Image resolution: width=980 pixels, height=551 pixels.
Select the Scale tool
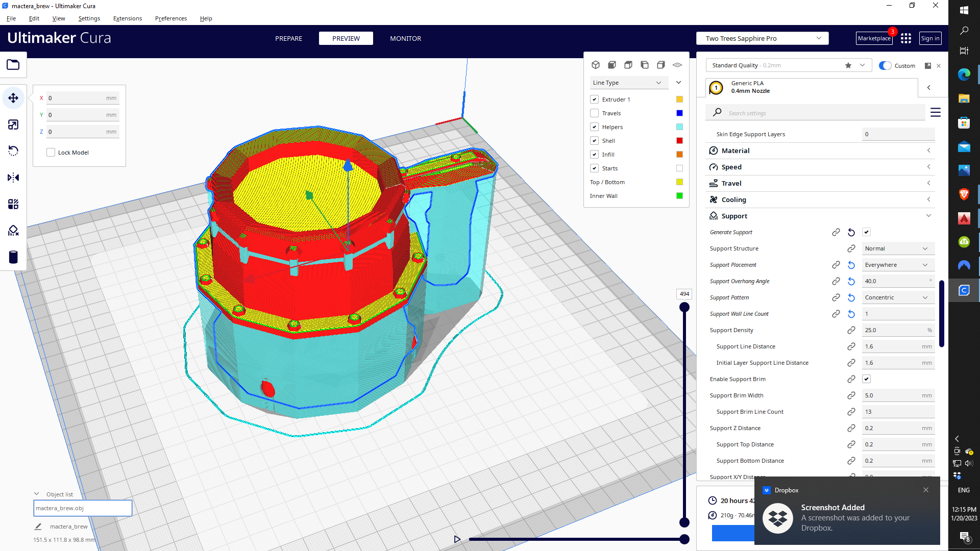[13, 124]
